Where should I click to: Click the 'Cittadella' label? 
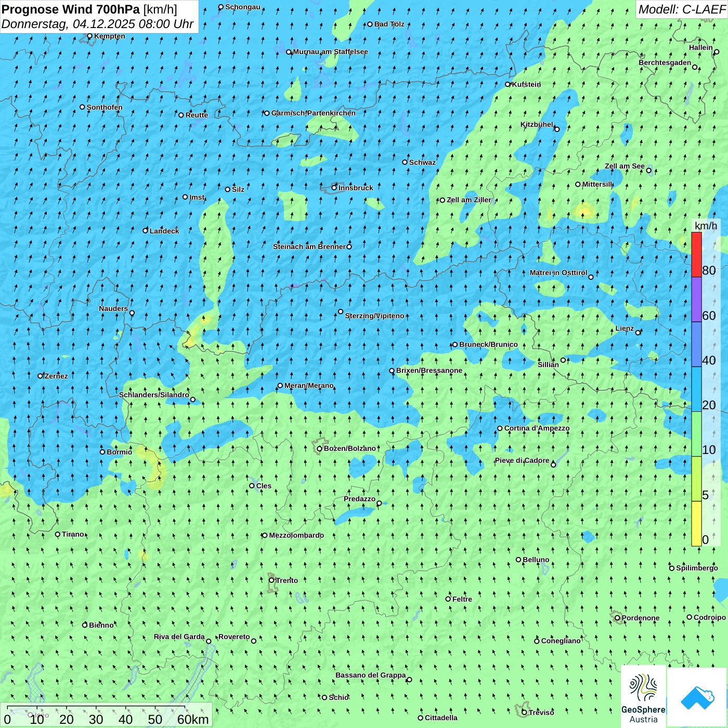[x=441, y=718]
